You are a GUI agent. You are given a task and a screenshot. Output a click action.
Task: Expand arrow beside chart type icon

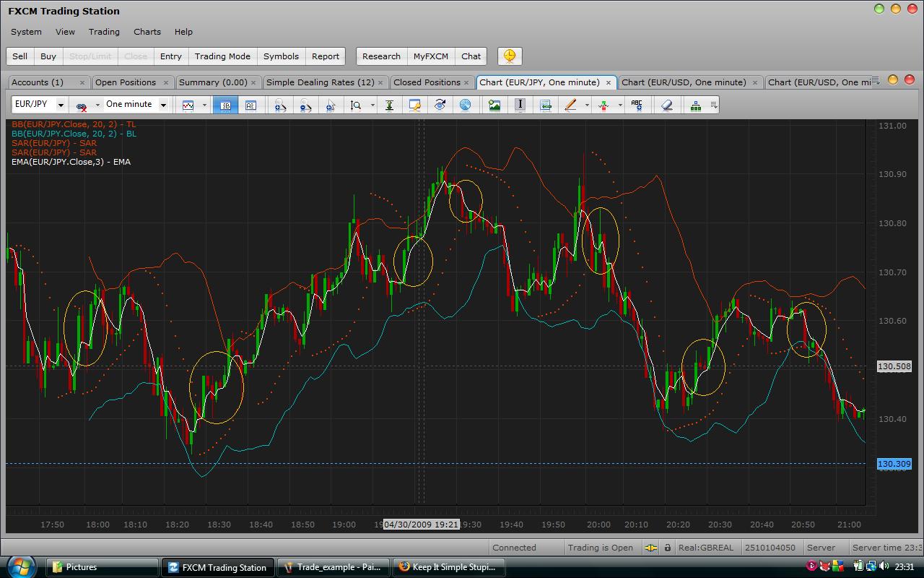[204, 105]
